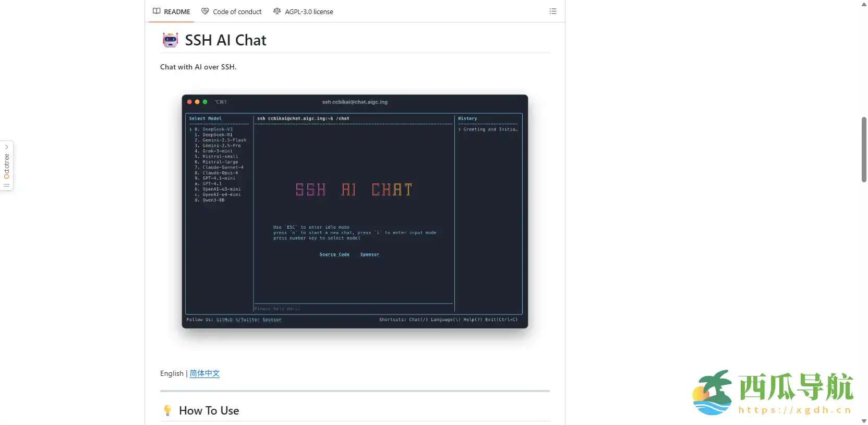Click the SSH AI CHAT pixel logo in screenshot
Image resolution: width=868 pixels, height=425 pixels.
point(354,190)
